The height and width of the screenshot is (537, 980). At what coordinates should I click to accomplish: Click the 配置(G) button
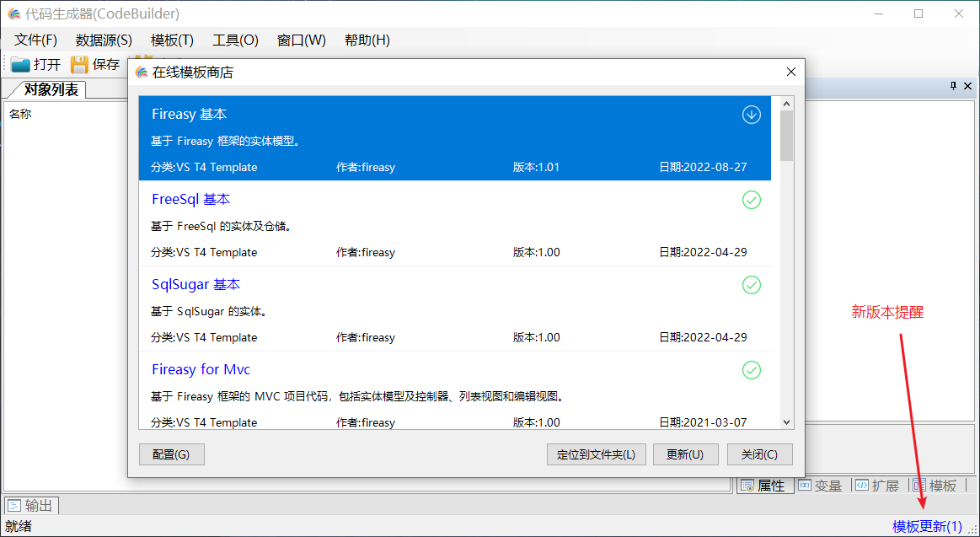tap(171, 454)
